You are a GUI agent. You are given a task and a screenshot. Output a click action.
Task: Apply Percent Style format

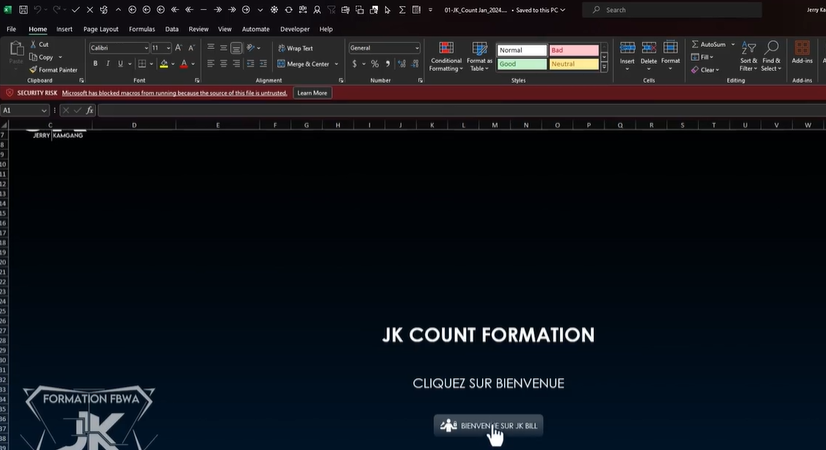375,64
